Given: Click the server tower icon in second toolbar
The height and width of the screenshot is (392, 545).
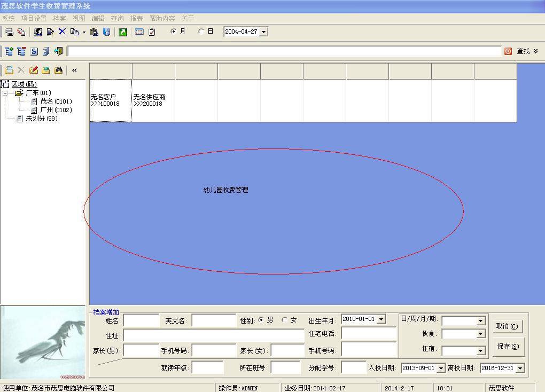Looking at the screenshot, I should click(46, 51).
